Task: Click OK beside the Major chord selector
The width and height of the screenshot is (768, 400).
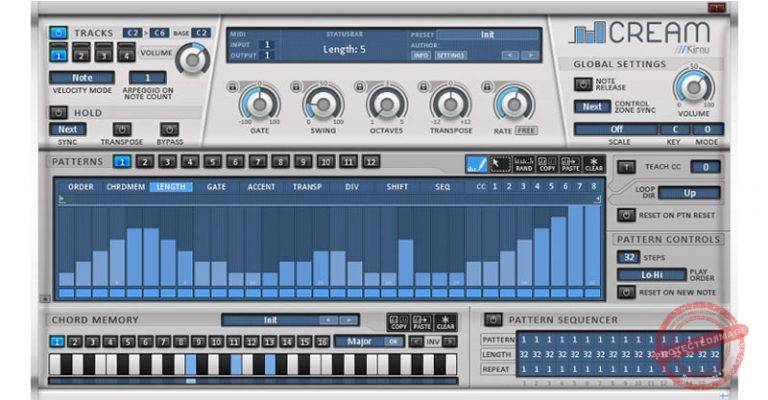Action: point(393,342)
